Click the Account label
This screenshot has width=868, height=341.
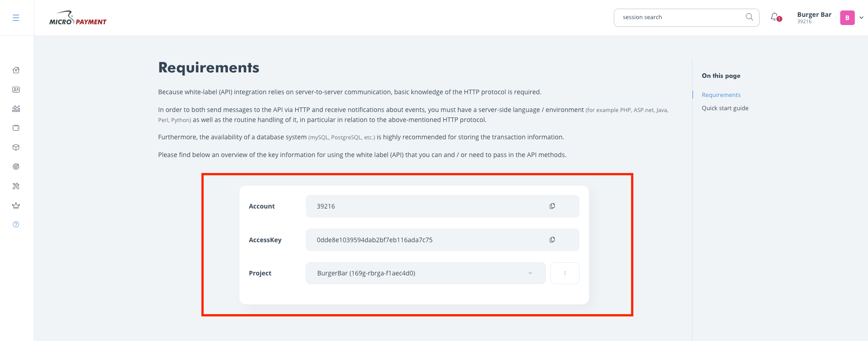tap(262, 206)
